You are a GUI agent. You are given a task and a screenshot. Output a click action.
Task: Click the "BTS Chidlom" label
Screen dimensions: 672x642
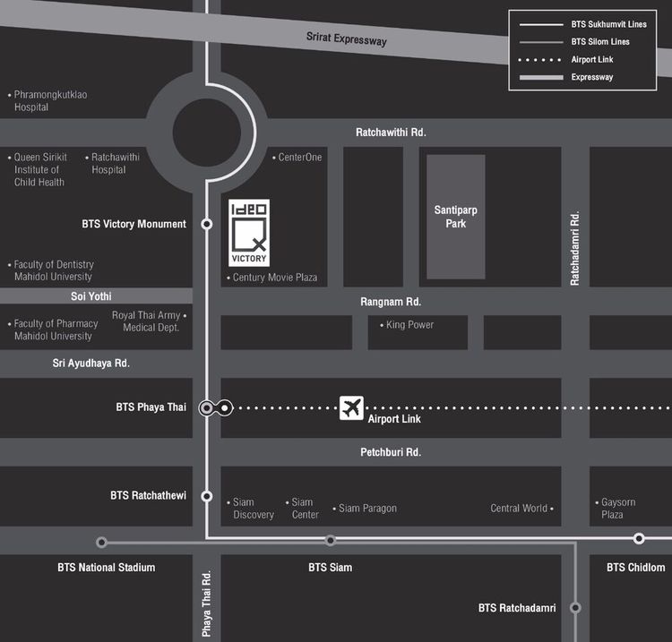(x=636, y=568)
